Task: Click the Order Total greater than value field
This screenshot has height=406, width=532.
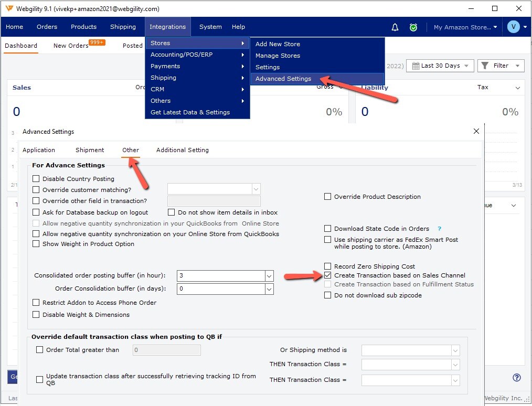Action: tap(167, 350)
